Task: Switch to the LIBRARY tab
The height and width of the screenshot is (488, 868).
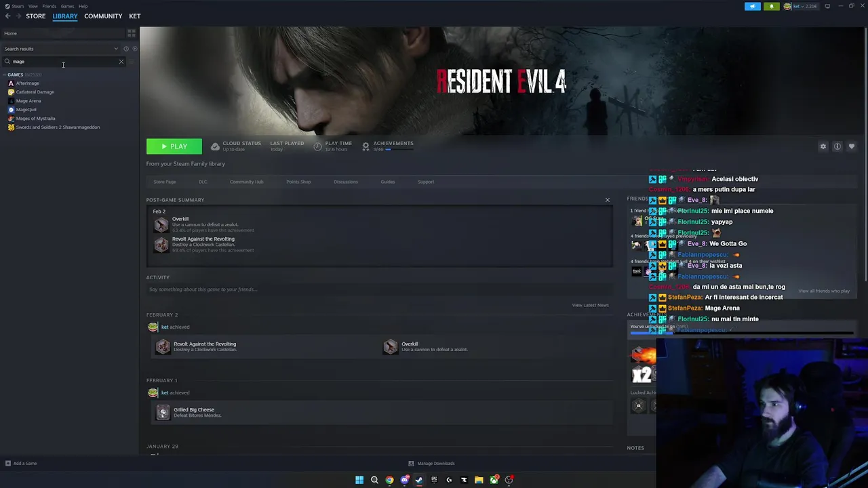Action: pyautogui.click(x=65, y=16)
